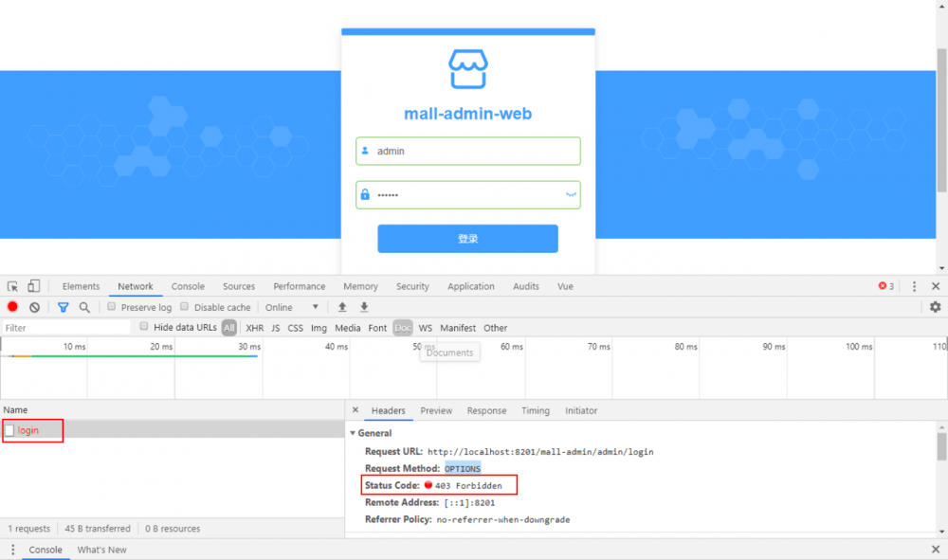The image size is (948, 560).
Task: Select the login request row
Action: (173, 430)
